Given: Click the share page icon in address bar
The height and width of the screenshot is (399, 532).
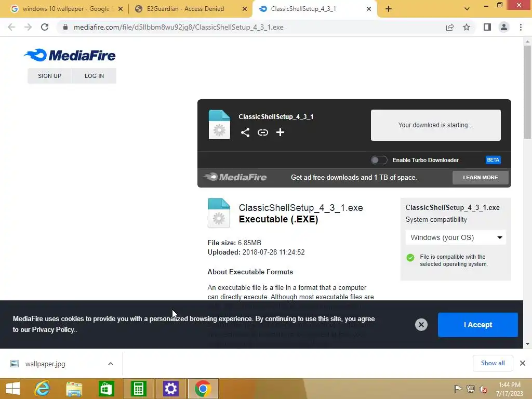Looking at the screenshot, I should (450, 27).
